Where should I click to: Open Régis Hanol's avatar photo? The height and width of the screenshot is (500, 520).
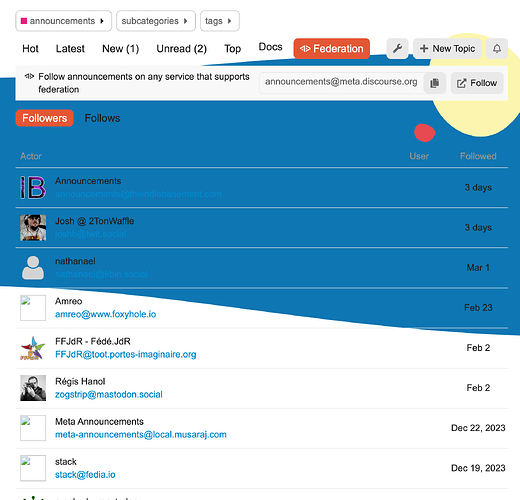pyautogui.click(x=33, y=388)
